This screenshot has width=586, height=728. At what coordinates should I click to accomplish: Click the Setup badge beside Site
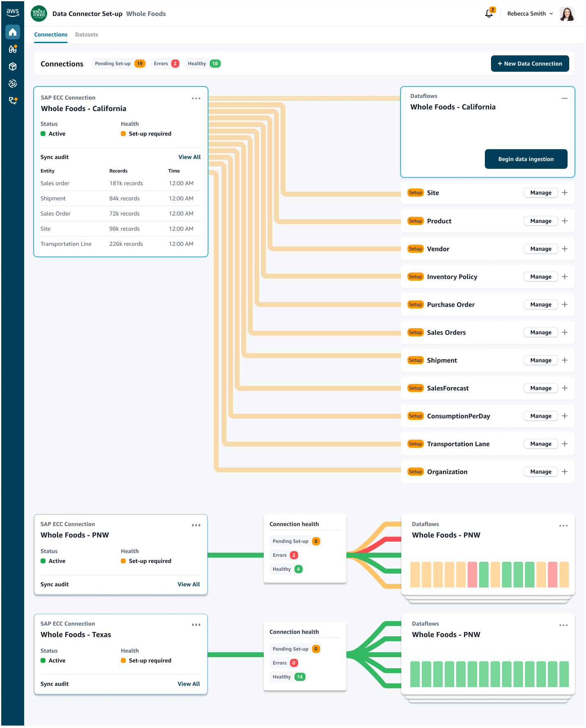tap(415, 193)
